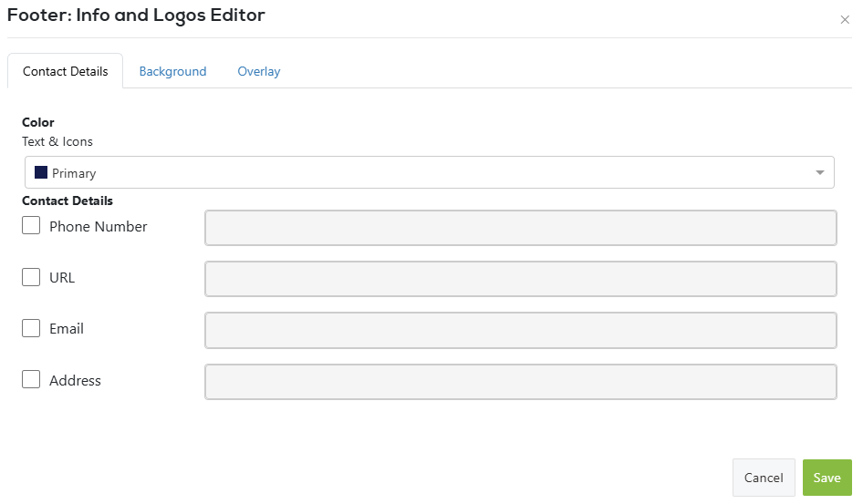The height and width of the screenshot is (504, 863).
Task: Switch to the Contact Details tab
Action: [65, 71]
